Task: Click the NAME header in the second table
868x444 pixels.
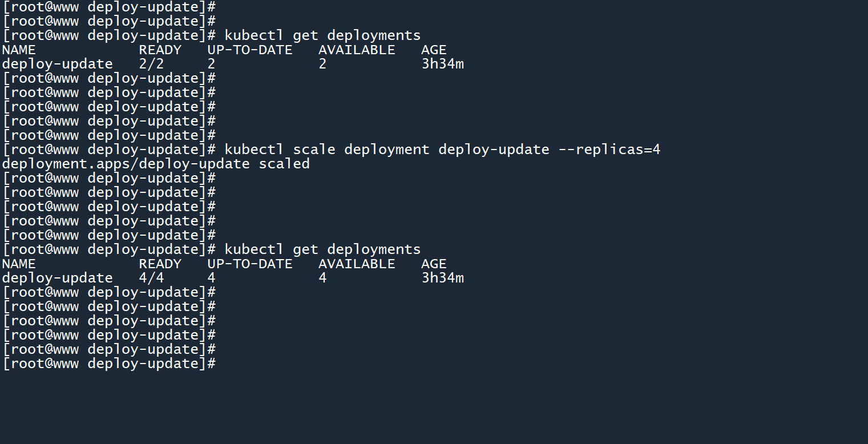Action: point(19,264)
